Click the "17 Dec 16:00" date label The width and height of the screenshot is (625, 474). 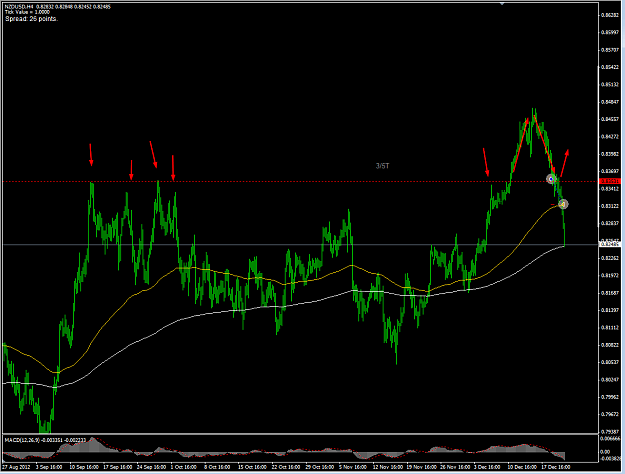(x=556, y=466)
